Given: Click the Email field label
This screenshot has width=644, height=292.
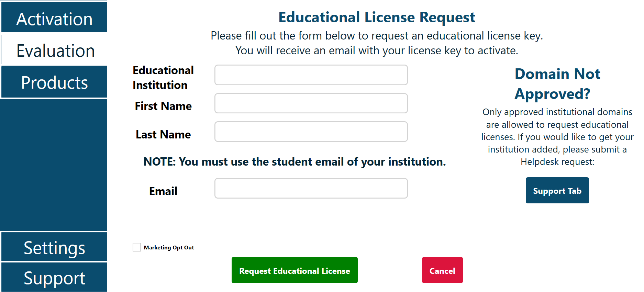Looking at the screenshot, I should click(x=163, y=191).
